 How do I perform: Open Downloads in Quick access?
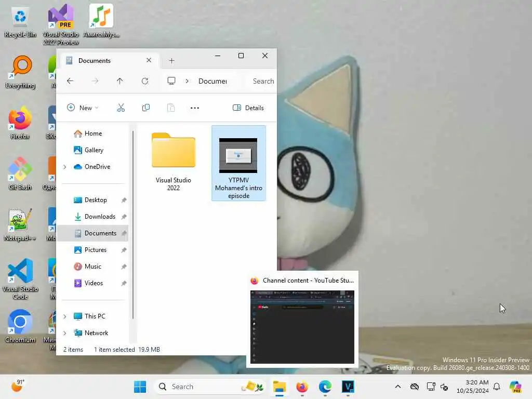[x=100, y=217]
